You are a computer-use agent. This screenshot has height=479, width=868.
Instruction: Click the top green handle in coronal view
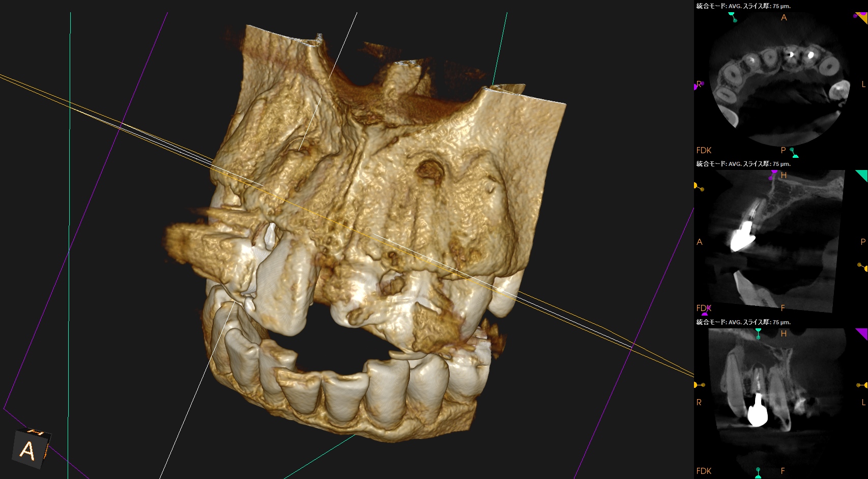click(x=758, y=333)
